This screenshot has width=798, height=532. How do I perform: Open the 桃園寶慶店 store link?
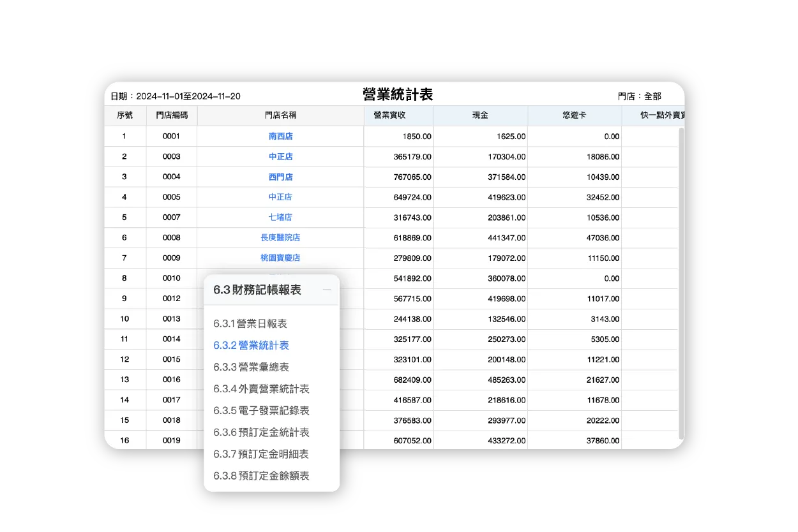280,258
